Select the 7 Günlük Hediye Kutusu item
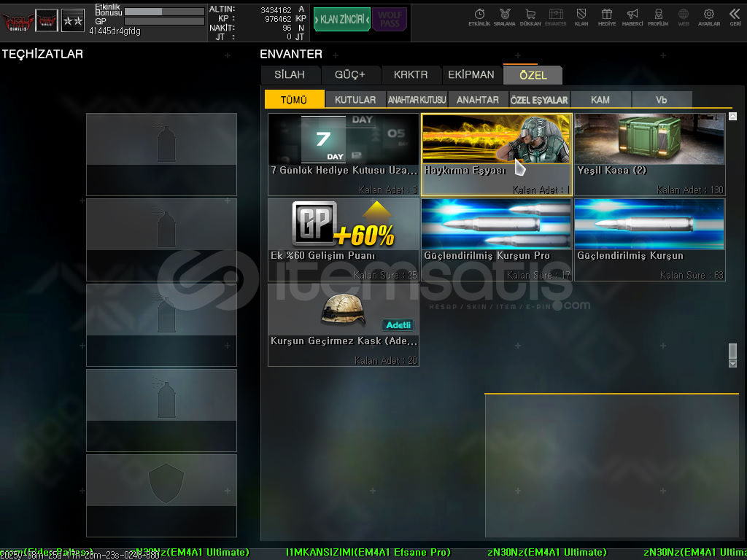 coord(344,155)
